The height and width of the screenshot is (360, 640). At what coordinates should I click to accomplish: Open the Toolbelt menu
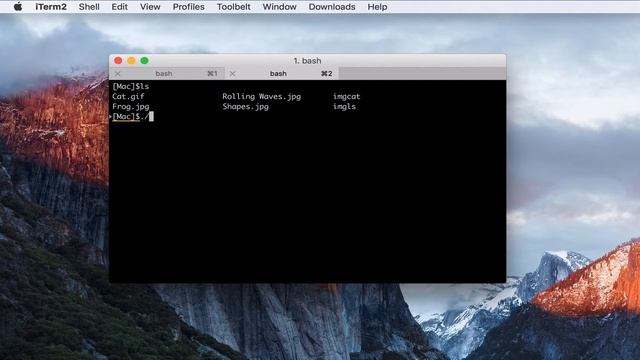point(233,7)
